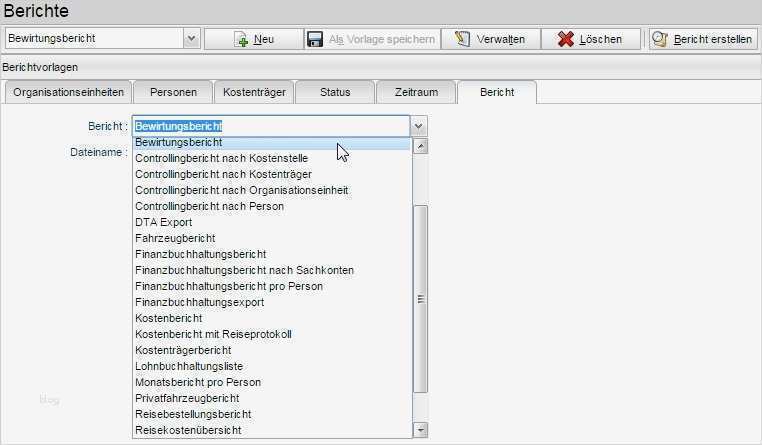Viewport: 762px width, 445px height.
Task: Switch to the Status tab
Action: pos(335,92)
